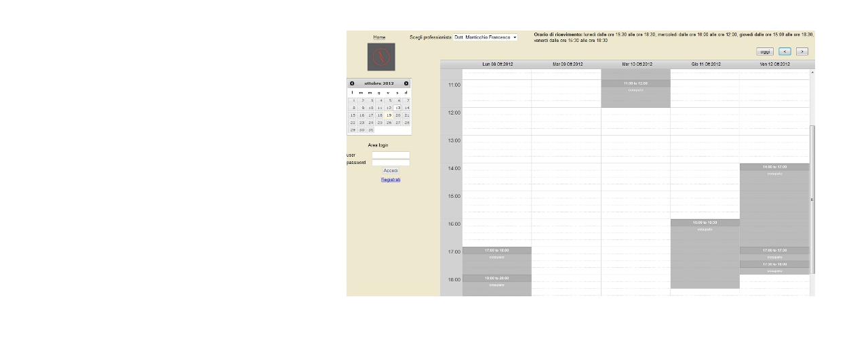The height and width of the screenshot is (339, 868).
Task: Click the 13:00 time label
Action: [454, 140]
